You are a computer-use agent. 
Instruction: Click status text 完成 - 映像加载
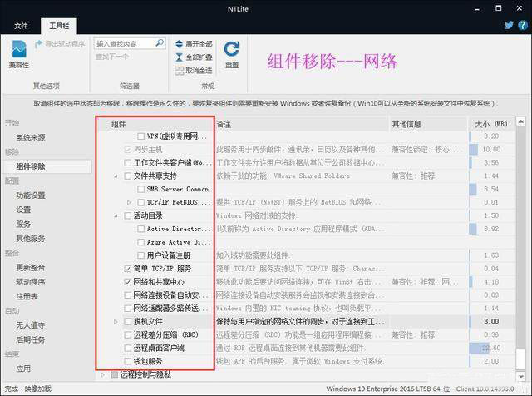27,389
